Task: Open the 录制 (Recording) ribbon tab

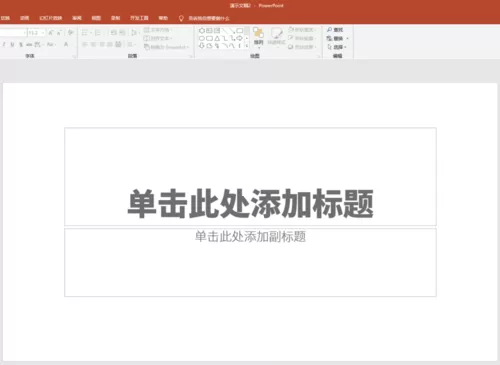Action: pyautogui.click(x=116, y=18)
